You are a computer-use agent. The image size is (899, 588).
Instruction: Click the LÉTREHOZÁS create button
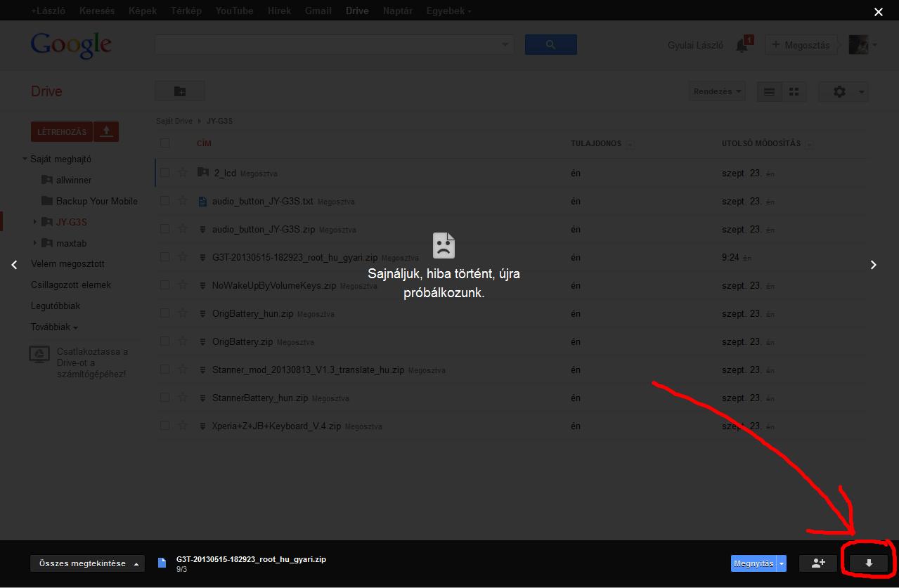pos(62,131)
